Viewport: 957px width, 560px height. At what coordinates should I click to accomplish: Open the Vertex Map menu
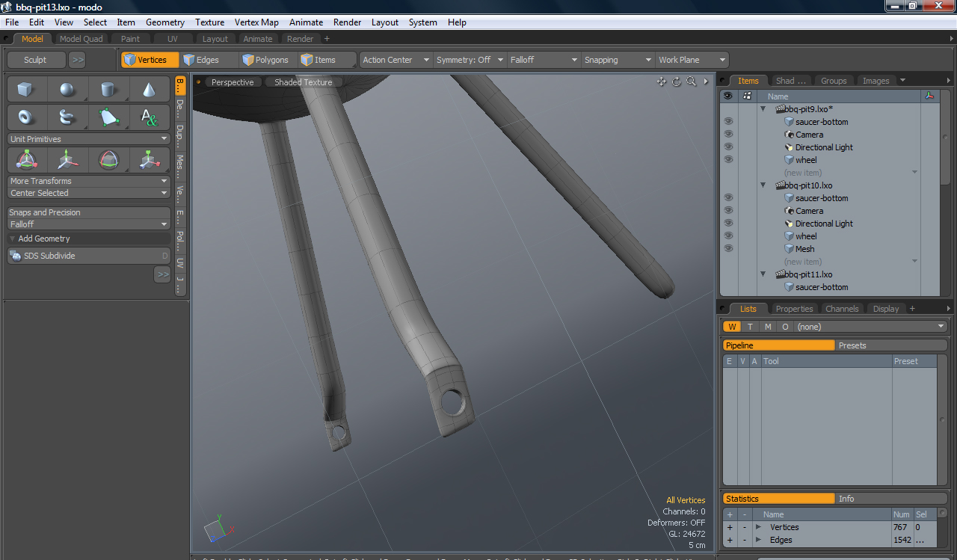point(256,22)
